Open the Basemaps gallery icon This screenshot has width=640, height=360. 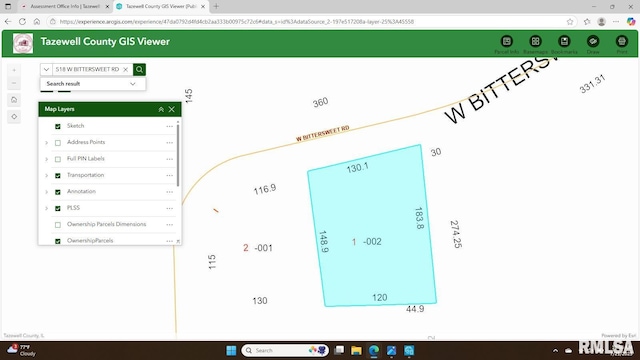[535, 42]
